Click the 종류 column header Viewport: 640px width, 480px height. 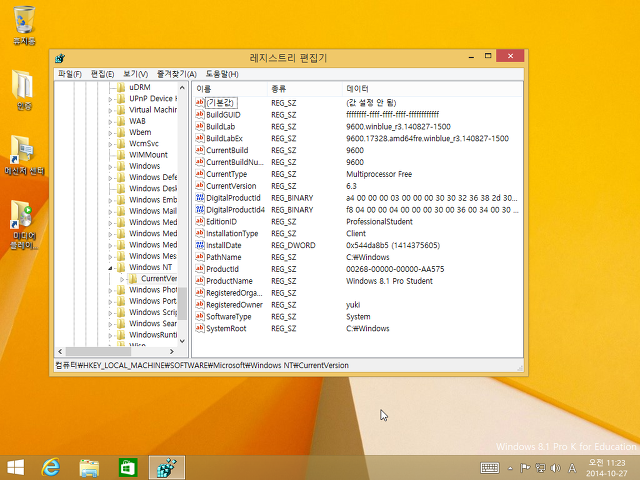(x=304, y=89)
